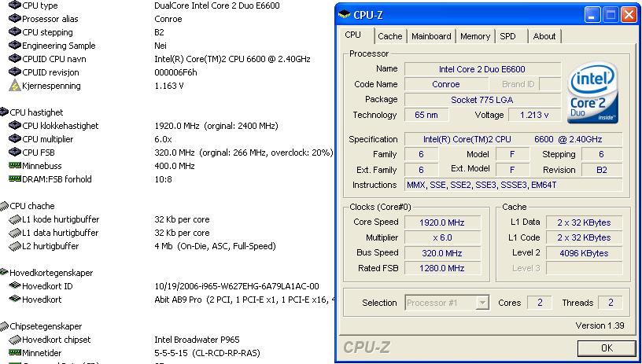The image size is (642, 364).
Task: Click the Rated FSB field 1280.0 MHz
Action: (443, 268)
